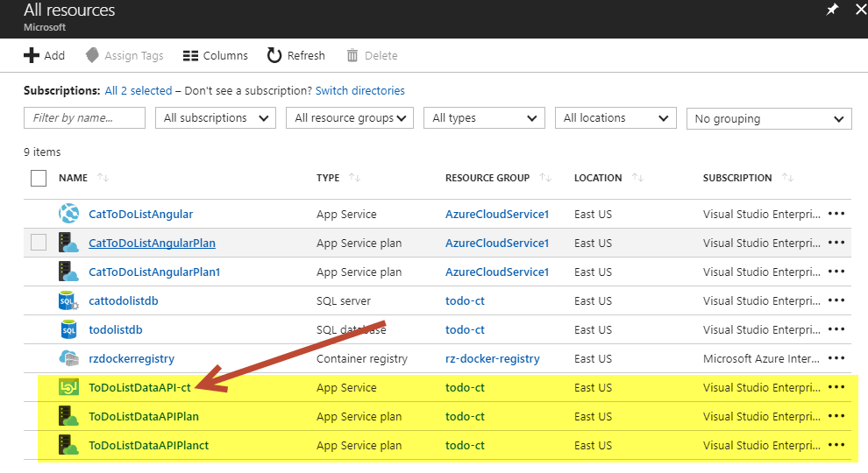Open the CatToDoListAngularPlan1 resource link
This screenshot has width=868, height=473.
pyautogui.click(x=154, y=272)
